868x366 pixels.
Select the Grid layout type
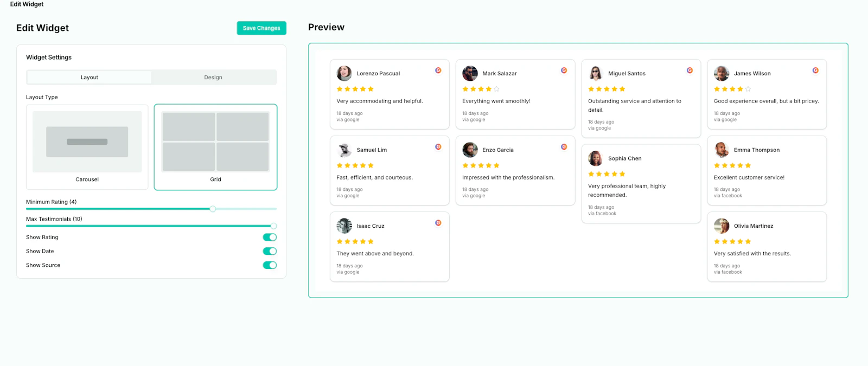(x=215, y=147)
